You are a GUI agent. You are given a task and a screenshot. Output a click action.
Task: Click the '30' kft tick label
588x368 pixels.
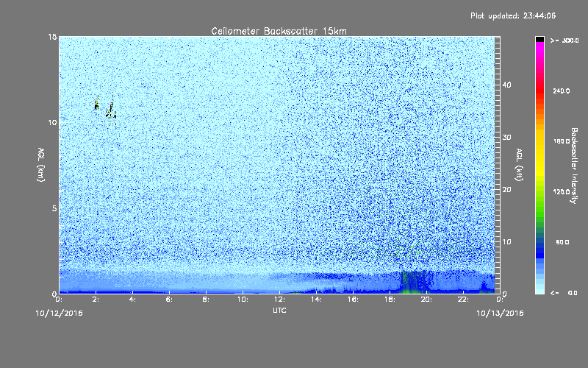pyautogui.click(x=506, y=137)
